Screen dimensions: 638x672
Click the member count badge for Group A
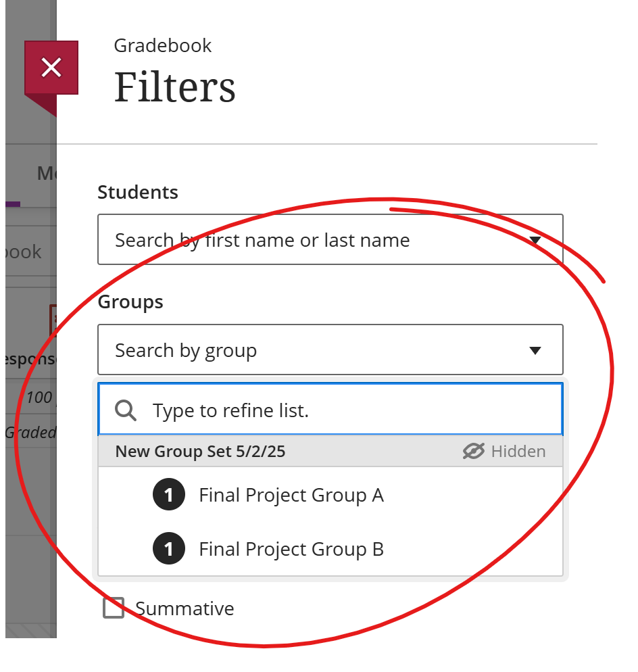[x=169, y=496]
